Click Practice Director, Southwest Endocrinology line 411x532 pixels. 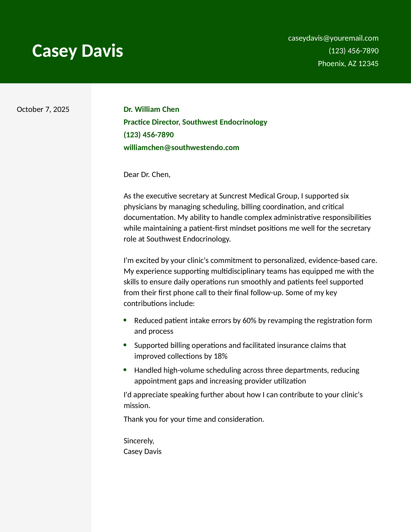pos(195,122)
